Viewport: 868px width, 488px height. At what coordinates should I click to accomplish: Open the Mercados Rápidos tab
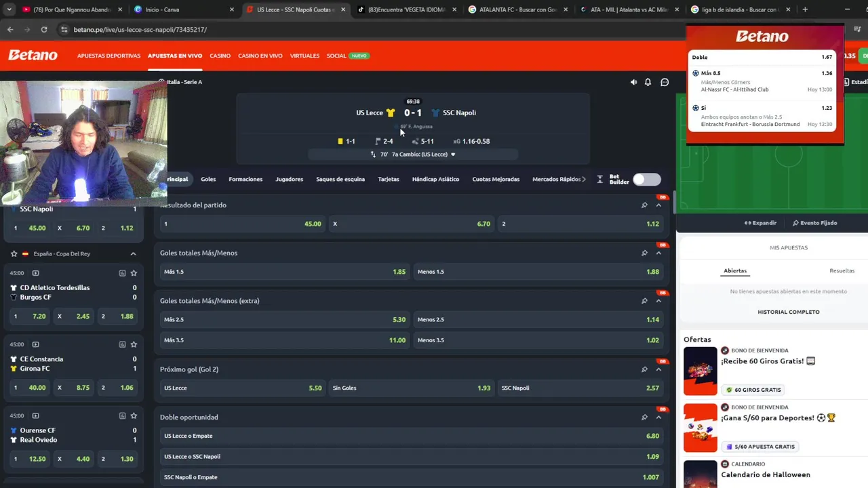point(557,179)
